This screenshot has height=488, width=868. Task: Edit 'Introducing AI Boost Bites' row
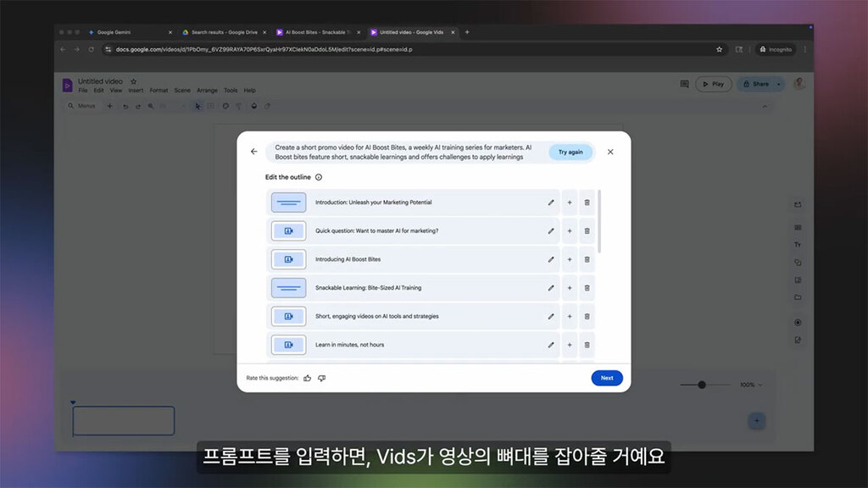551,259
